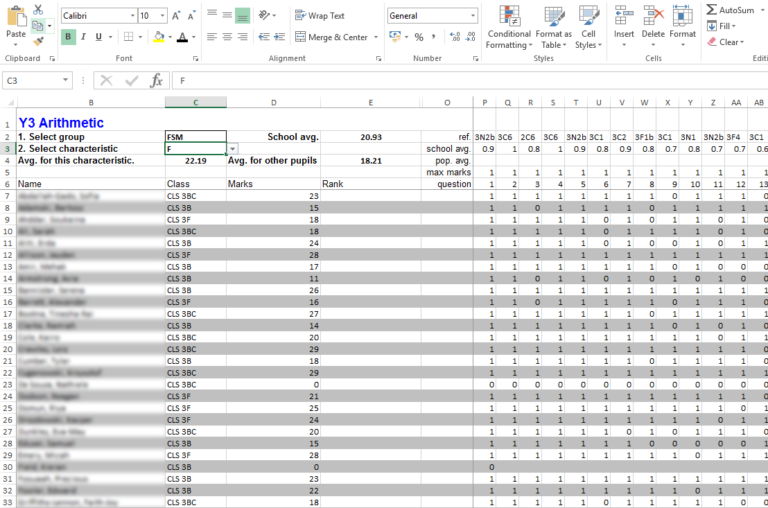Click the Cut scissors icon

click(x=38, y=10)
